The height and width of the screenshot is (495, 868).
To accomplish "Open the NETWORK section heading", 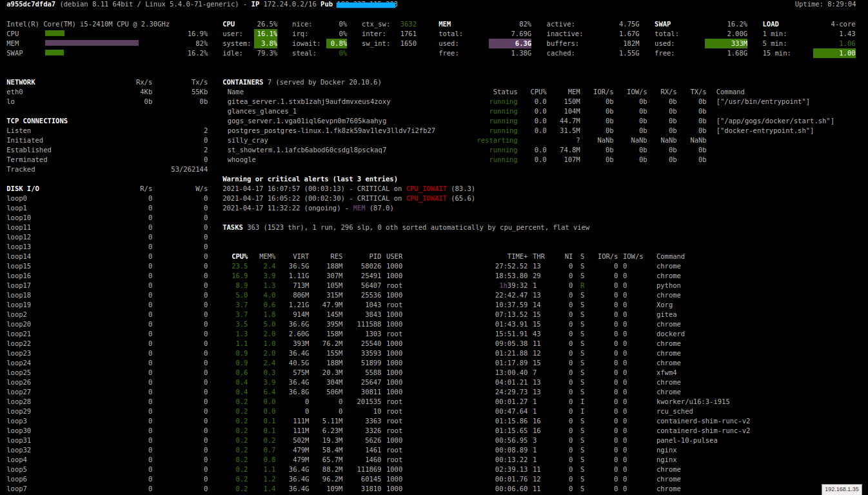I will click(x=21, y=82).
